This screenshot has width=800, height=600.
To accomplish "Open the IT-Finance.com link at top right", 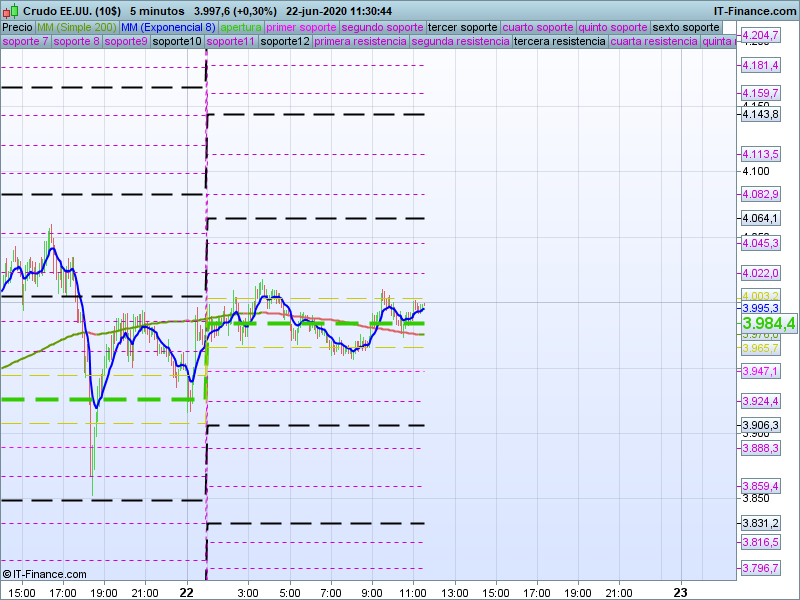I will [x=755, y=10].
